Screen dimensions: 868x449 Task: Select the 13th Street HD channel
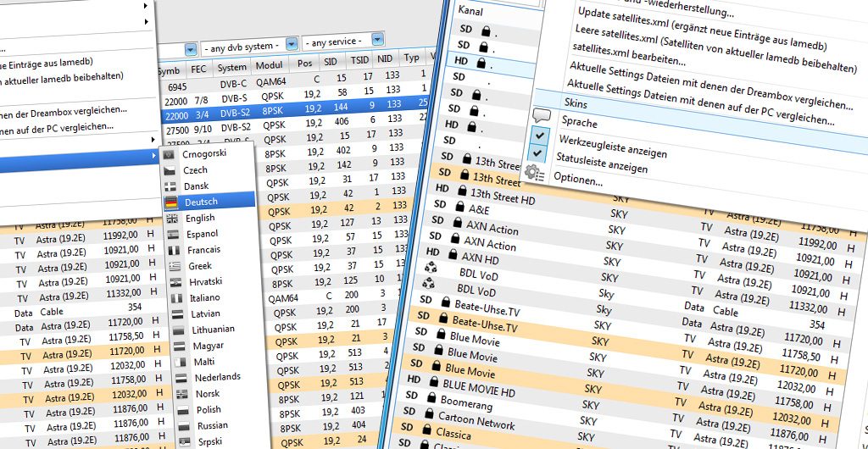502,195
